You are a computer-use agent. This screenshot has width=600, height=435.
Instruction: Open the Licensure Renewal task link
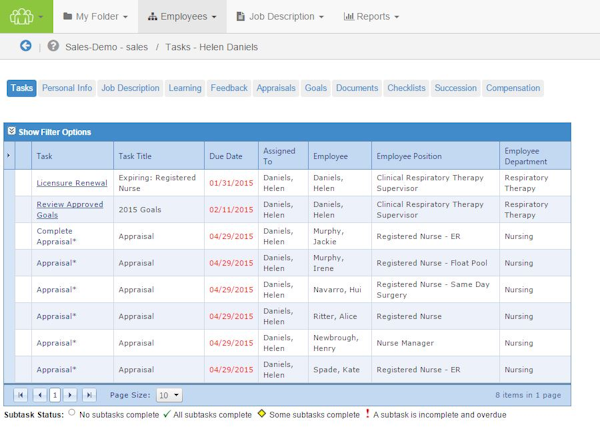coord(72,183)
